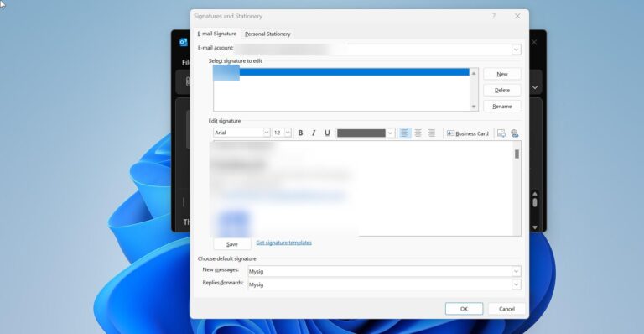Image resolution: width=644 pixels, height=334 pixels.
Task: Insert hyperlink icon in signature toolbar
Action: [514, 133]
